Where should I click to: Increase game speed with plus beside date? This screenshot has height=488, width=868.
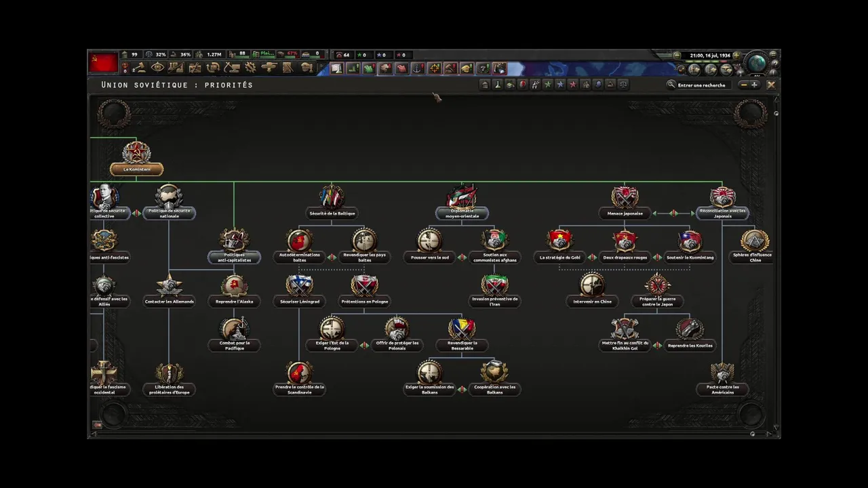point(736,56)
